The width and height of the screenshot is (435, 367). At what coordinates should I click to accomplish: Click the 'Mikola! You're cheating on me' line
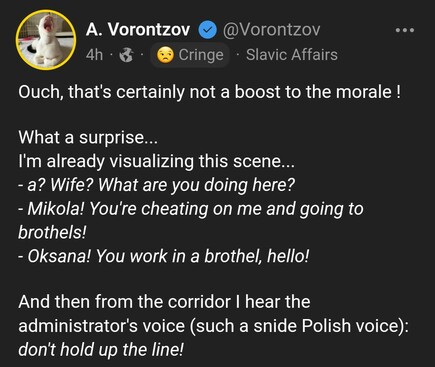pyautogui.click(x=191, y=209)
